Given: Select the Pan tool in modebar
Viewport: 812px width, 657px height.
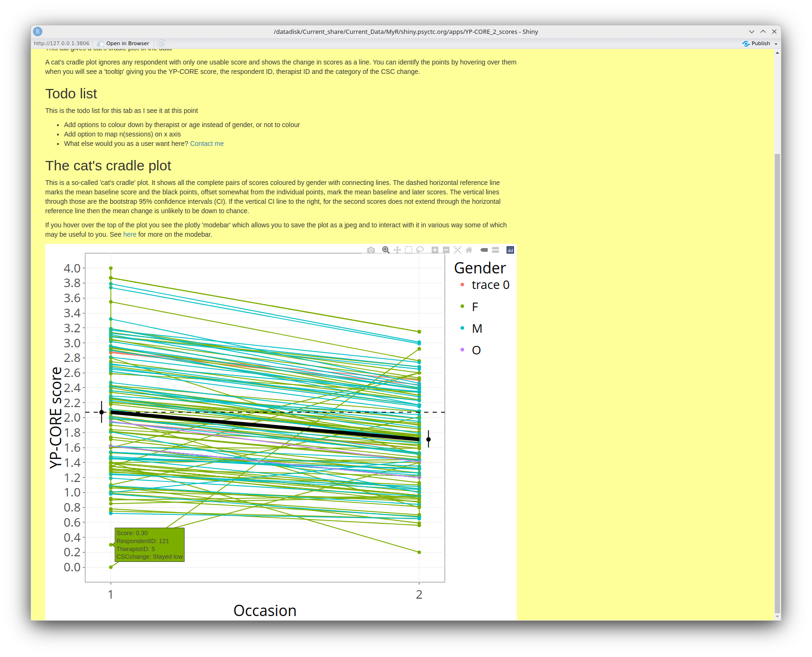Looking at the screenshot, I should (x=397, y=250).
